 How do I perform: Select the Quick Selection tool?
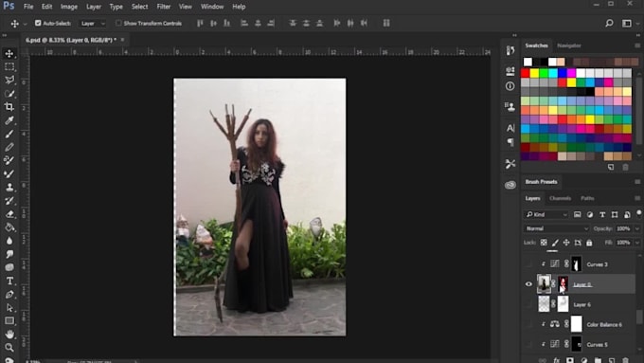(9, 93)
